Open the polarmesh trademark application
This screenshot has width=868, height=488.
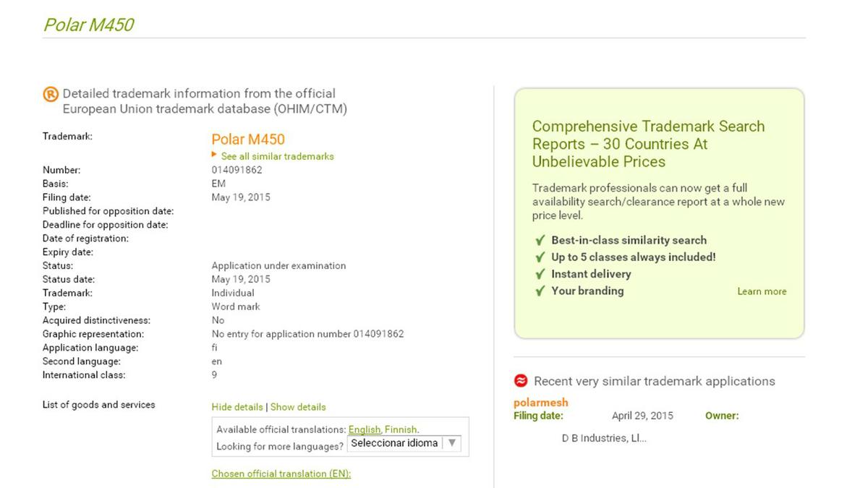pyautogui.click(x=540, y=403)
